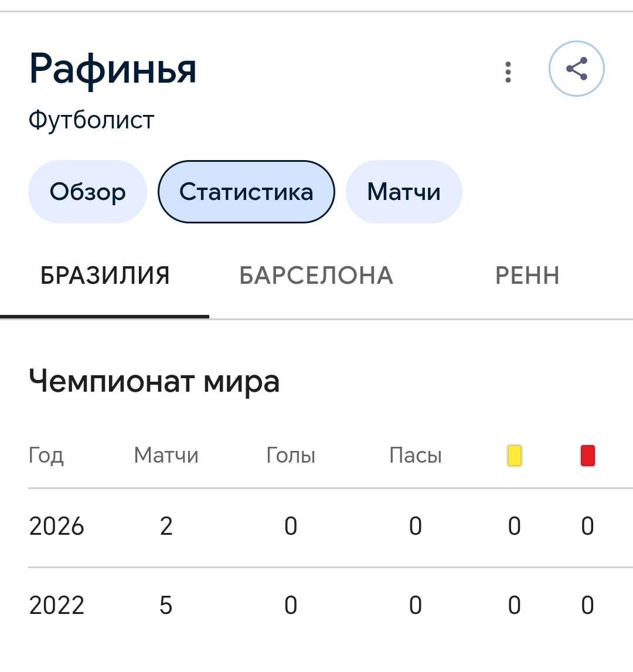Select the Обзор chip
Screen dimensions: 633x672
(x=87, y=192)
